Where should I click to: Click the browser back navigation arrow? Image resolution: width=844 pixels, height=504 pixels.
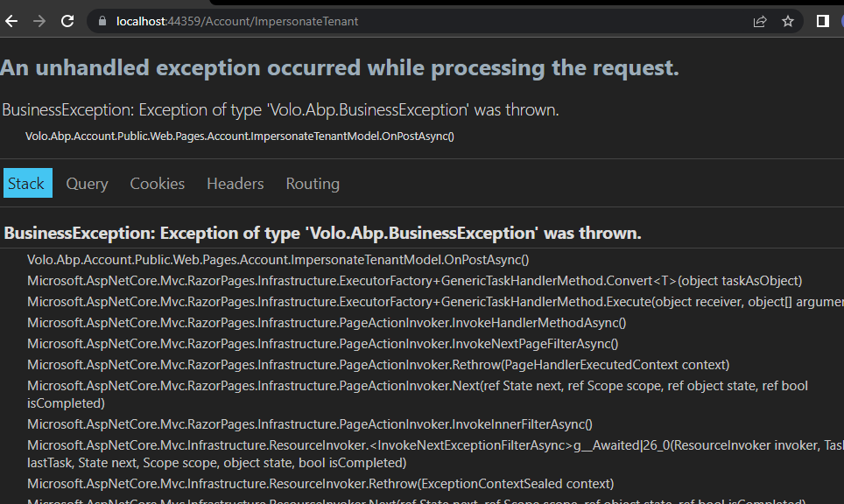11,21
